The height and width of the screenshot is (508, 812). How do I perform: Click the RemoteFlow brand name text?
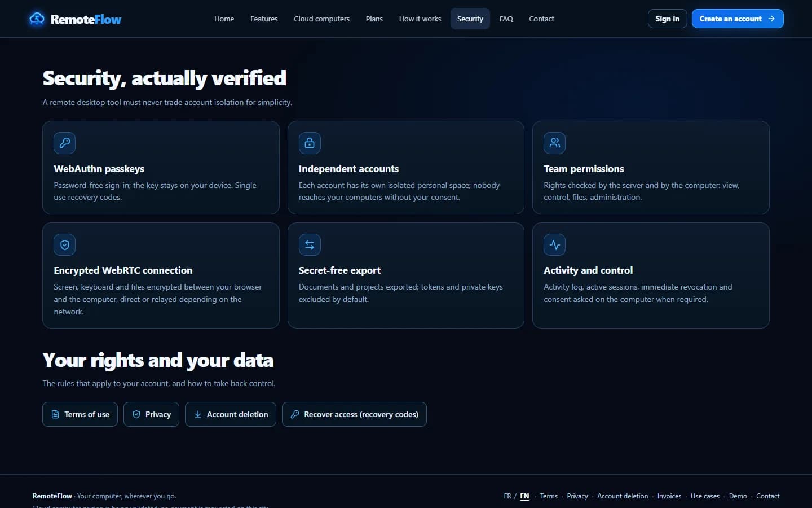point(86,19)
